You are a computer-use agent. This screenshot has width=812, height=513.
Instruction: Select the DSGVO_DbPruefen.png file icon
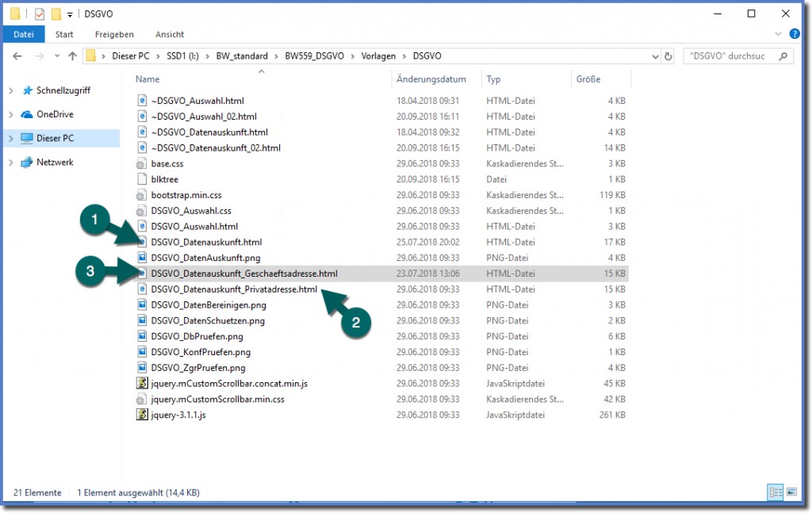pyautogui.click(x=143, y=336)
